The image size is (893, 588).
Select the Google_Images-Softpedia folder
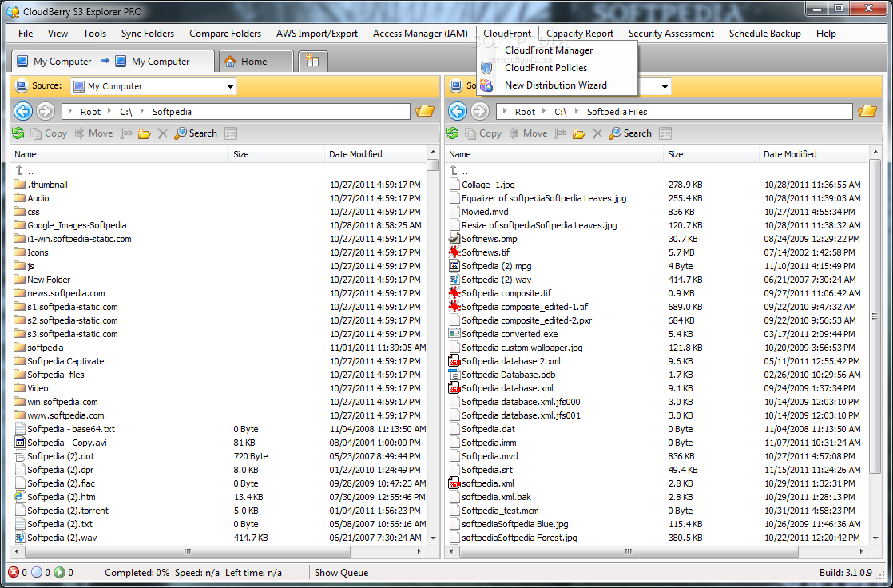(x=77, y=225)
